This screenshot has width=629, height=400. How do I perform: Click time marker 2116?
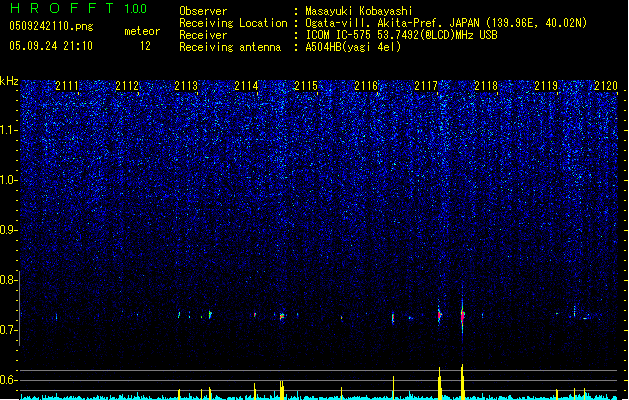click(x=366, y=85)
